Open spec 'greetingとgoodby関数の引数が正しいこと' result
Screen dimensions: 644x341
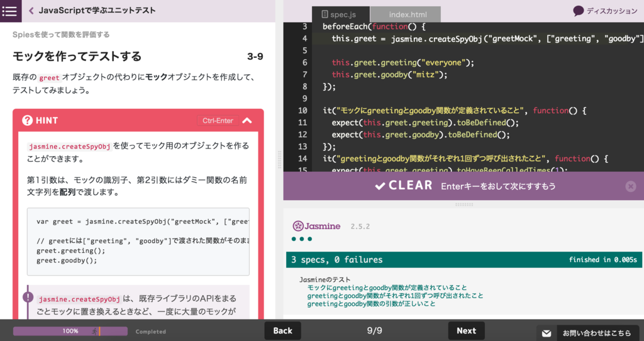point(371,304)
